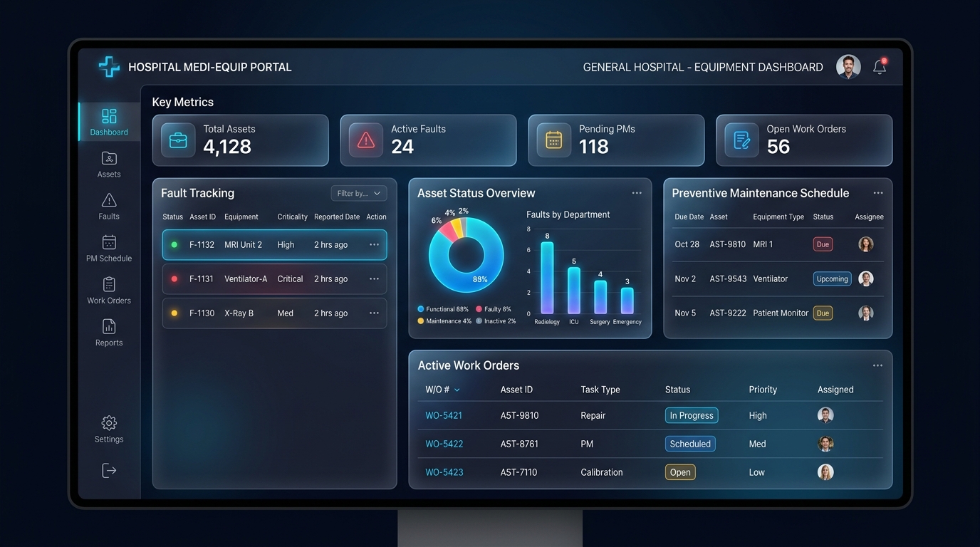The width and height of the screenshot is (980, 547).
Task: Click the Radiology bar in faults chart
Action: click(547, 278)
